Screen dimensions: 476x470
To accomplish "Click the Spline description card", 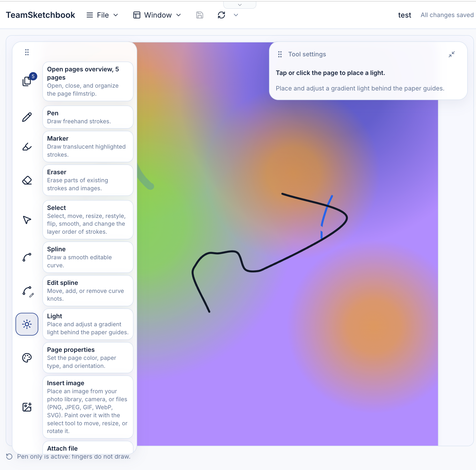I will click(88, 257).
